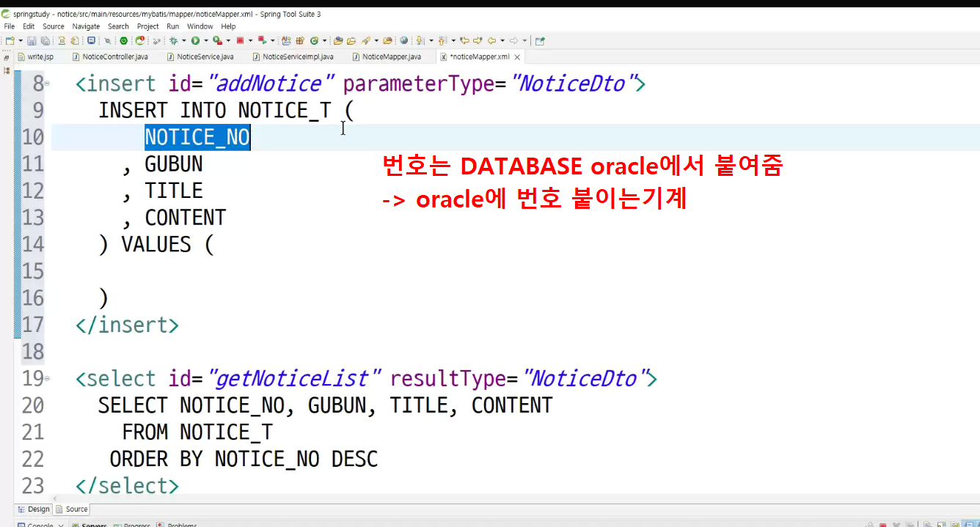Click the New Java Package icon
Viewport: 980px width, 527px height.
tap(300, 40)
